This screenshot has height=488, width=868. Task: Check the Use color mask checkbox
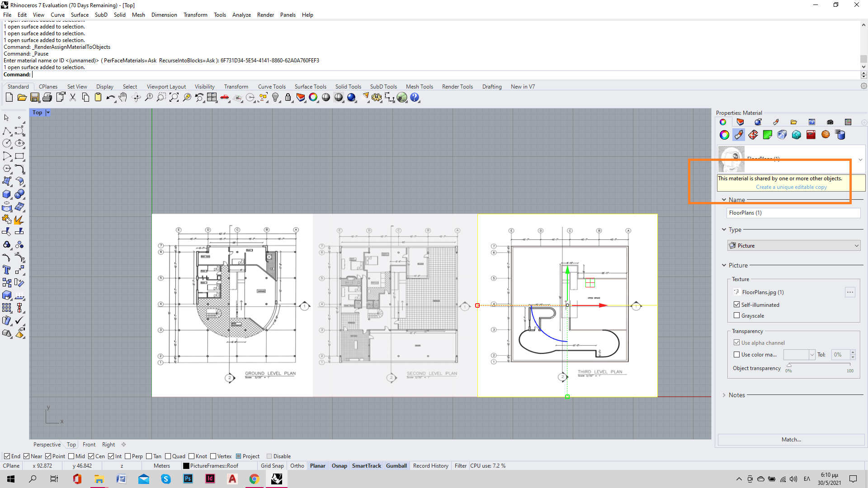pyautogui.click(x=737, y=355)
